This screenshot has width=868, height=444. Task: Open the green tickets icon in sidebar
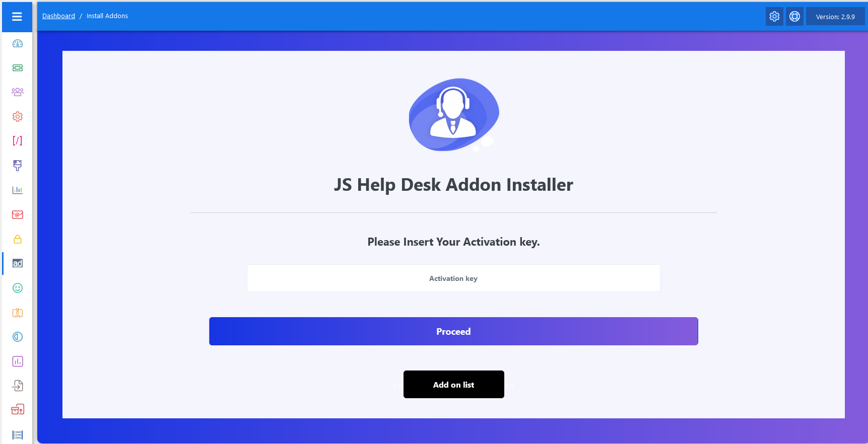(x=18, y=68)
